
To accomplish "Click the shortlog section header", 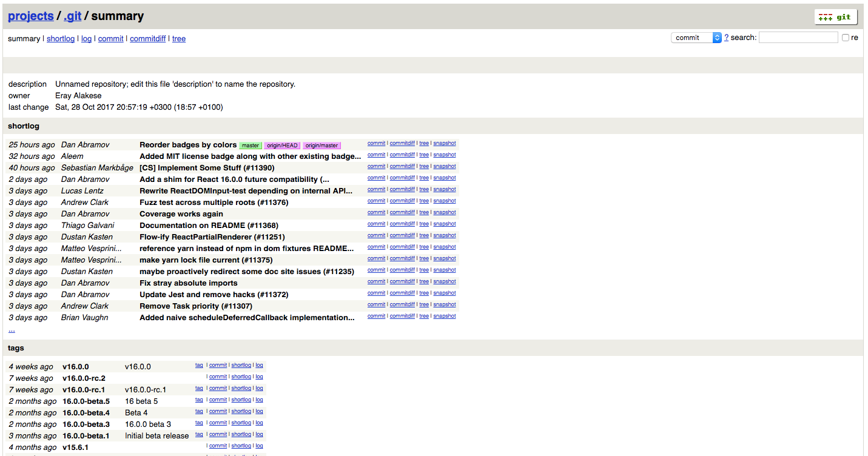I will 433,126.
